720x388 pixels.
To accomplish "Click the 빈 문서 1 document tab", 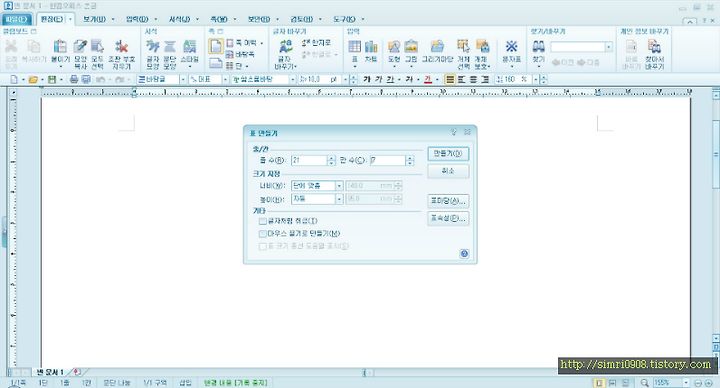I will pyautogui.click(x=51, y=372).
